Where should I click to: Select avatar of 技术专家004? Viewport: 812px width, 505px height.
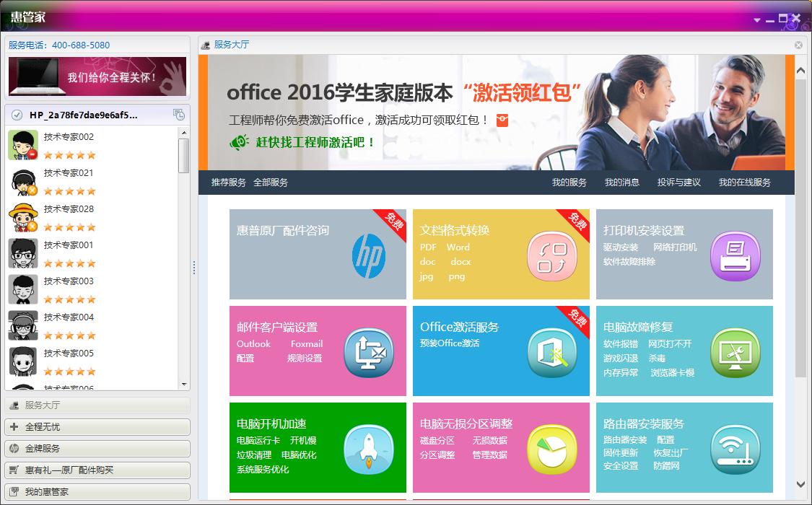click(23, 325)
